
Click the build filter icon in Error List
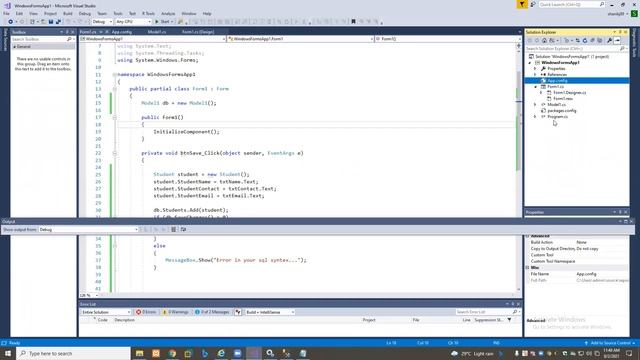click(x=238, y=312)
